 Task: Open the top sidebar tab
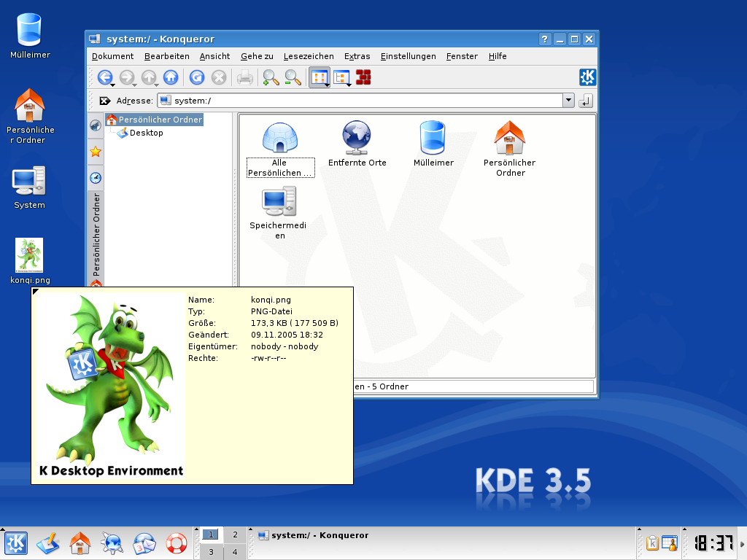[x=96, y=125]
